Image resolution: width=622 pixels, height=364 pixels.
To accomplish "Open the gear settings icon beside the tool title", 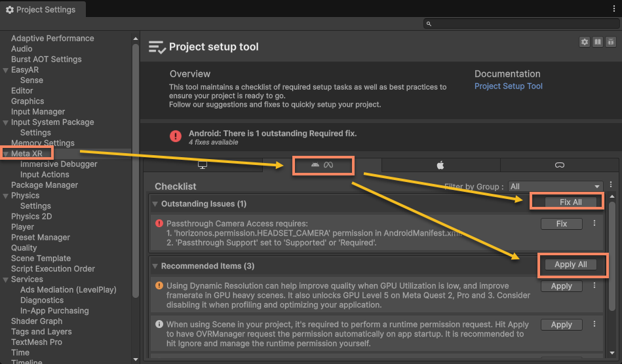I will point(585,42).
